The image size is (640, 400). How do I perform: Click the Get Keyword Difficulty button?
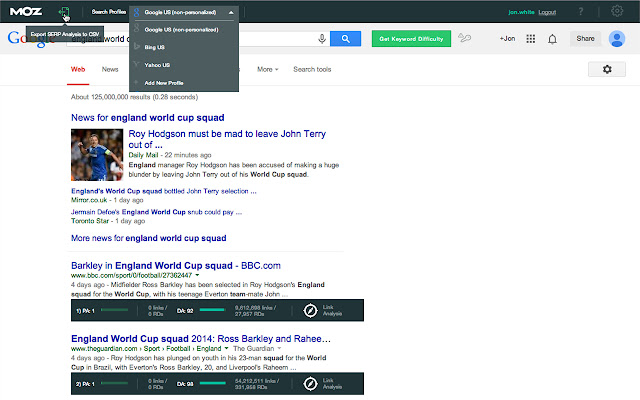tap(410, 39)
